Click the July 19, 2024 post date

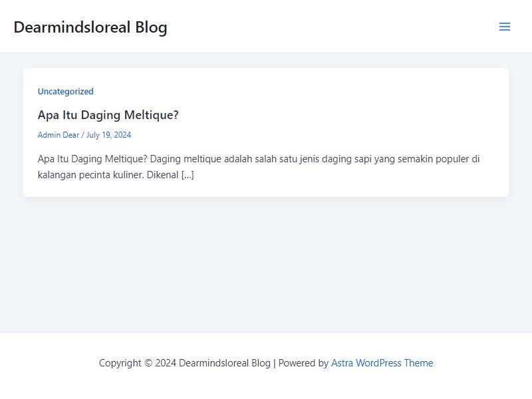coord(108,135)
